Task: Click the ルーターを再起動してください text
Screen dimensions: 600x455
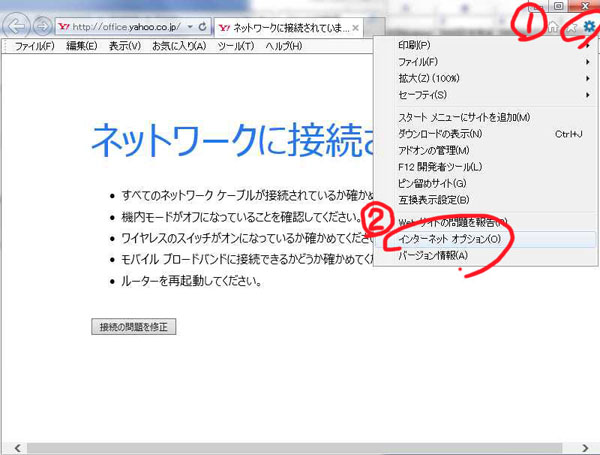Action: coord(192,281)
